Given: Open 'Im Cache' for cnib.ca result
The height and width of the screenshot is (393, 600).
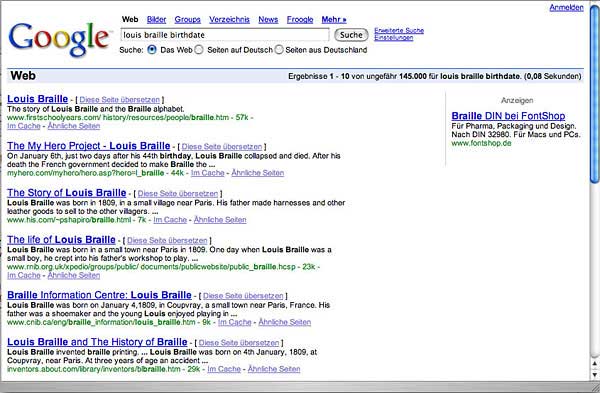Looking at the screenshot, I should click(235, 323).
